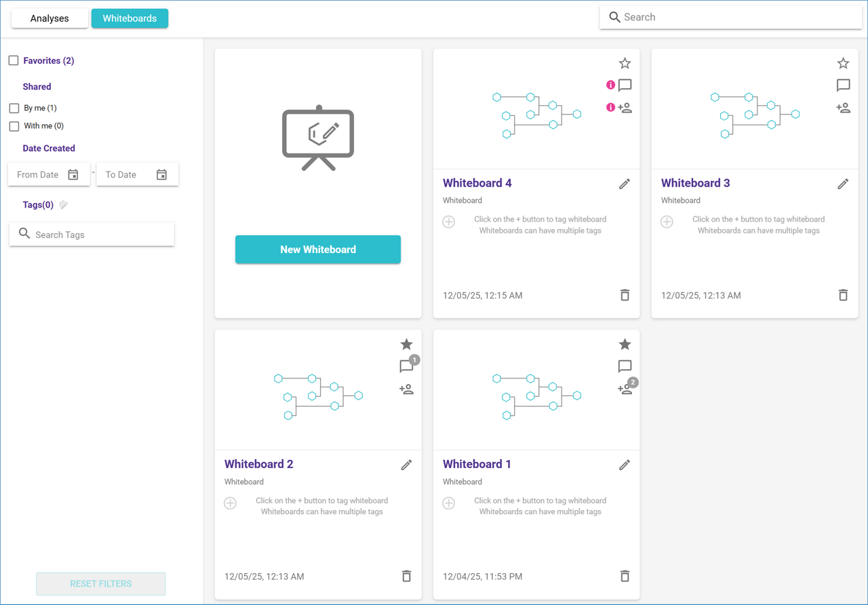Unfavorite Whiteboard 1 using its filled star

(x=625, y=345)
